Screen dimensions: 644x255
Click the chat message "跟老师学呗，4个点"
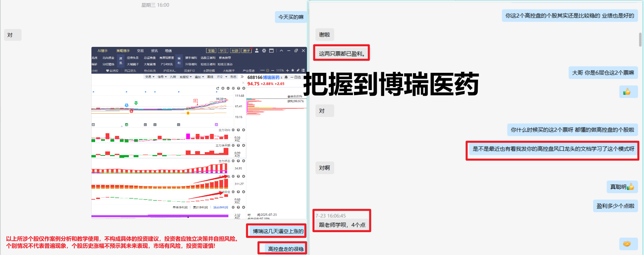click(x=342, y=225)
